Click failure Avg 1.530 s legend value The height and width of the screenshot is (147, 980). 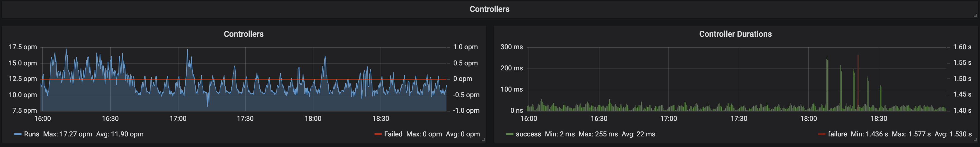coord(953,134)
